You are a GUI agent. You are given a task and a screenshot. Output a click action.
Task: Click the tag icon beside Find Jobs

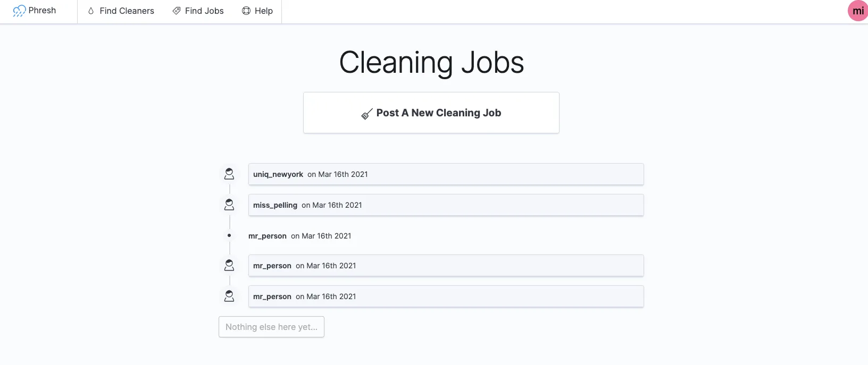tap(177, 11)
